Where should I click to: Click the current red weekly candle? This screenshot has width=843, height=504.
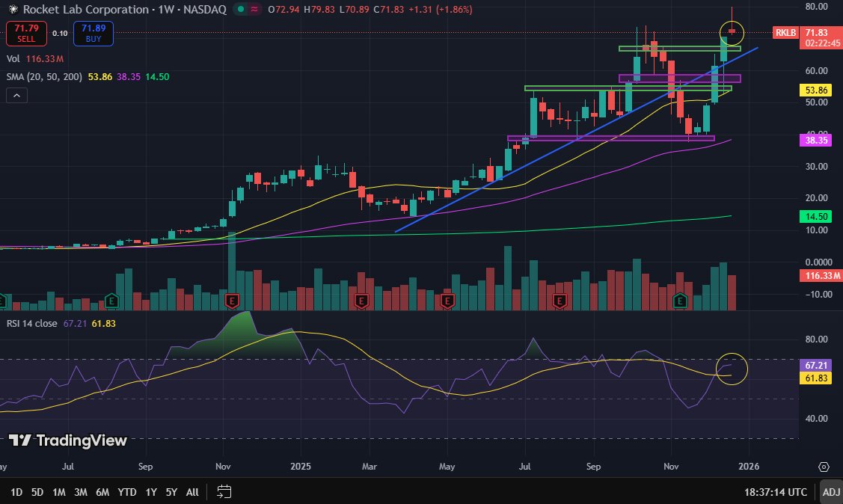[732, 31]
